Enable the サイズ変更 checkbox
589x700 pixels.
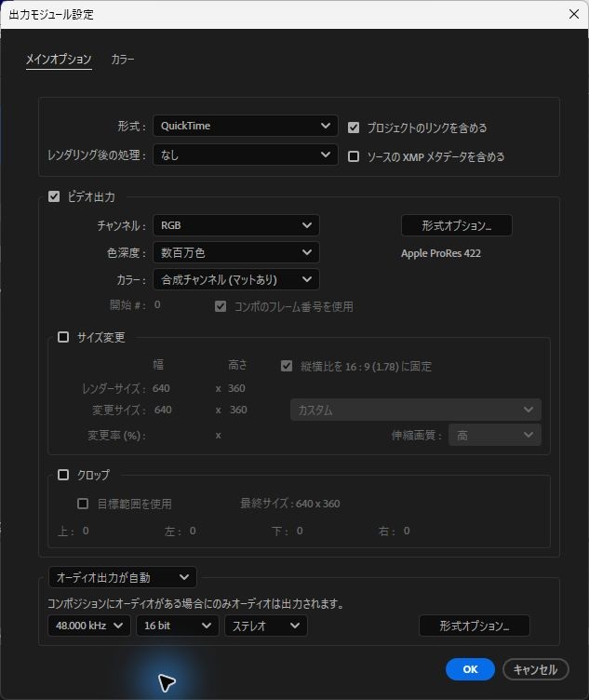point(63,337)
